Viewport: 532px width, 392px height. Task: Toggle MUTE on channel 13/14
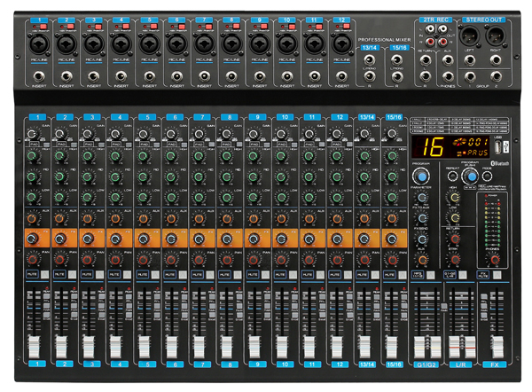point(364,277)
